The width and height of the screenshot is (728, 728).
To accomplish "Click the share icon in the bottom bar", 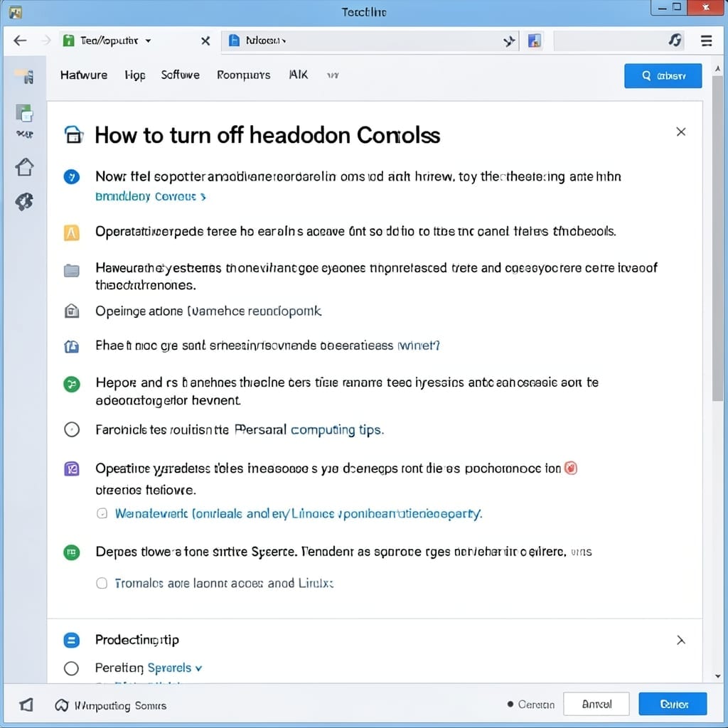I will pos(26,705).
